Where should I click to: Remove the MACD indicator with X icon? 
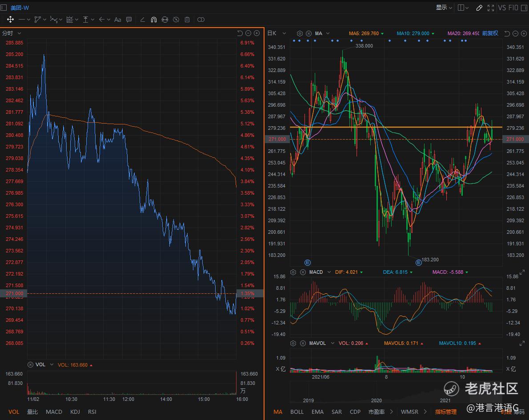[302, 272]
